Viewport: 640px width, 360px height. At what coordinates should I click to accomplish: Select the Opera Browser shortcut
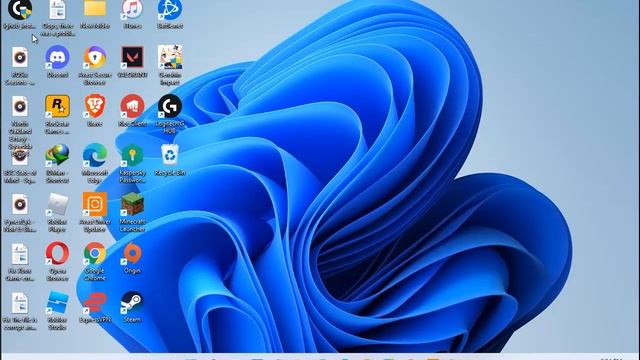pos(57,261)
